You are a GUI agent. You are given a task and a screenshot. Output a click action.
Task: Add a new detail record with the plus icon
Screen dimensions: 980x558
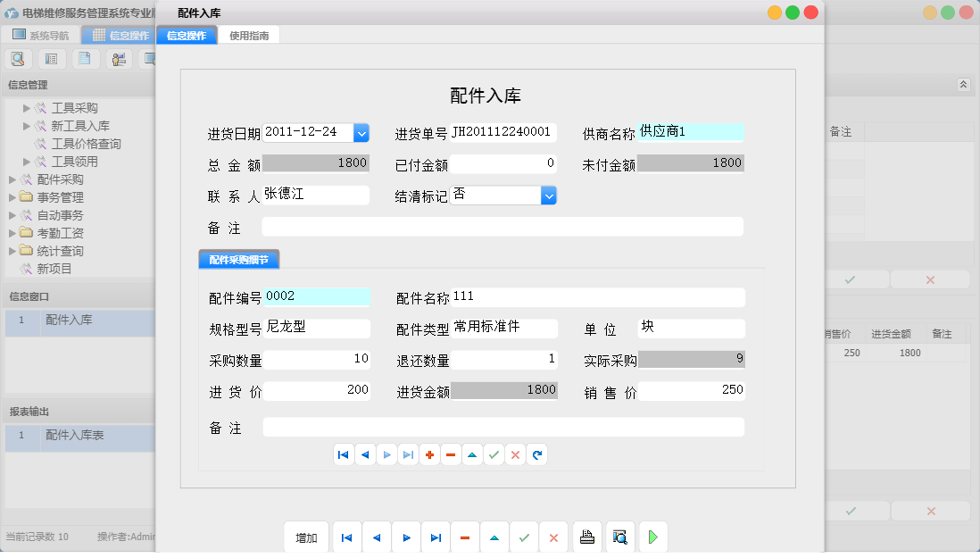[429, 454]
